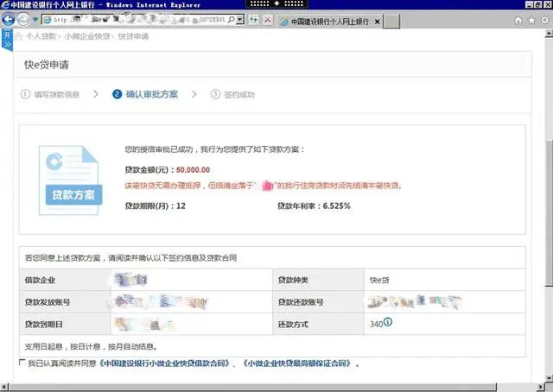This screenshot has width=553, height=392.
Task: Click the browser Back arrow button
Action: coord(8,19)
